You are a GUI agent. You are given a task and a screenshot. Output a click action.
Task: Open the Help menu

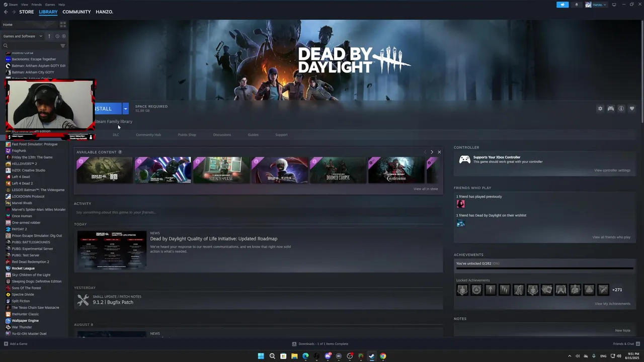click(x=61, y=5)
